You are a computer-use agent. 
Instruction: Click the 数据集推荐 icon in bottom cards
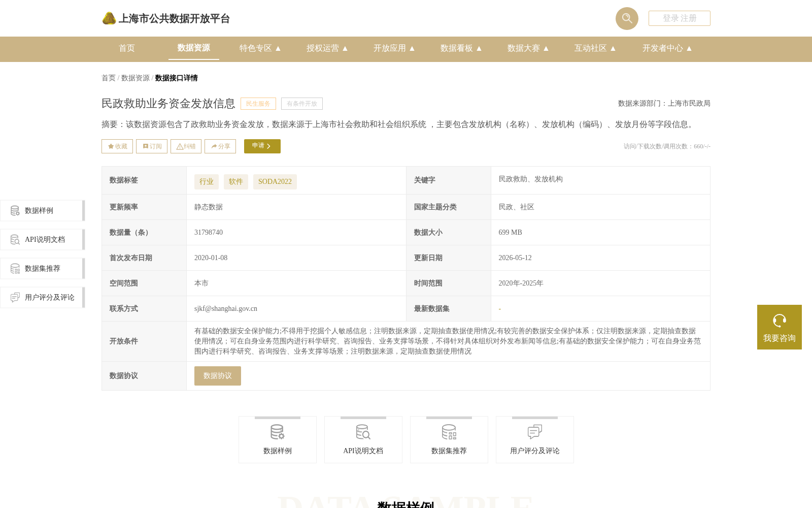click(449, 432)
